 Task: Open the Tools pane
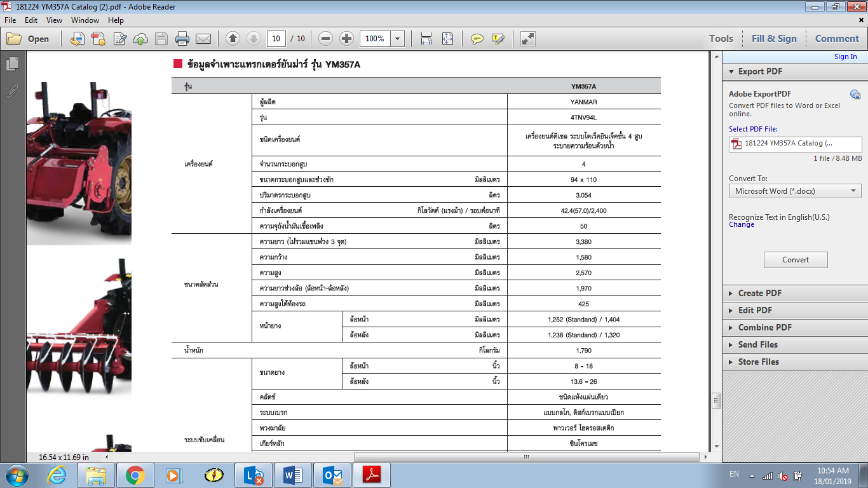(721, 39)
